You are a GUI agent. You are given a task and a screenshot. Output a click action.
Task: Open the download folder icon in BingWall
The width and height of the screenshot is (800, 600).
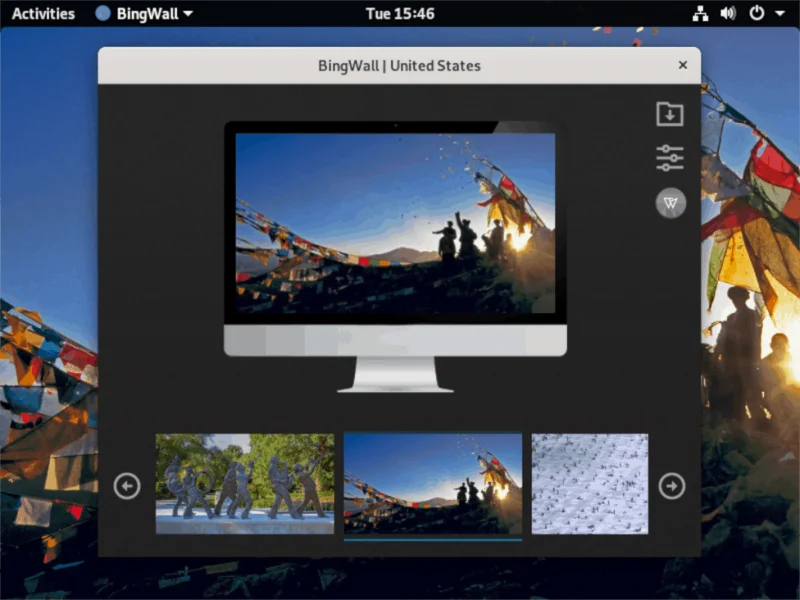click(669, 114)
